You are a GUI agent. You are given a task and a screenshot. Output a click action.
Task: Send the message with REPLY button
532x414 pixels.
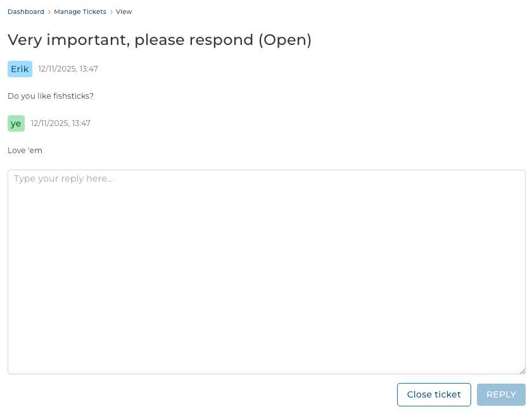click(501, 394)
